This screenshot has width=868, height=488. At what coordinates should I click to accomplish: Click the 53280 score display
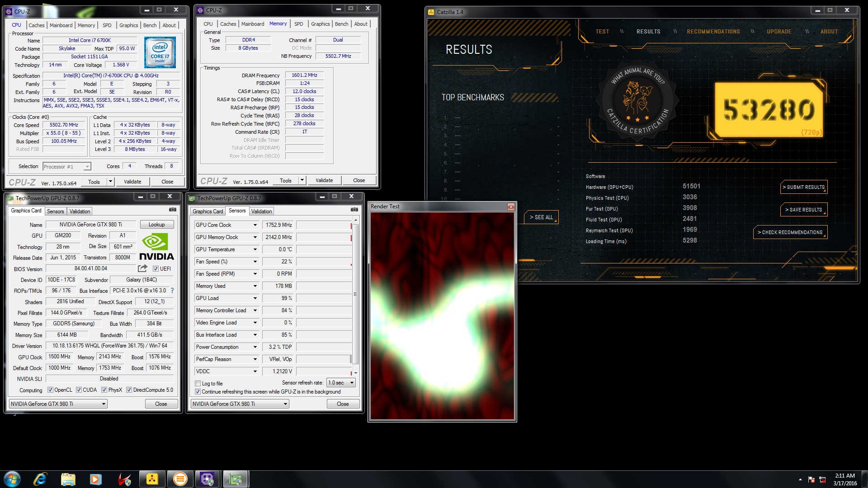(x=769, y=110)
